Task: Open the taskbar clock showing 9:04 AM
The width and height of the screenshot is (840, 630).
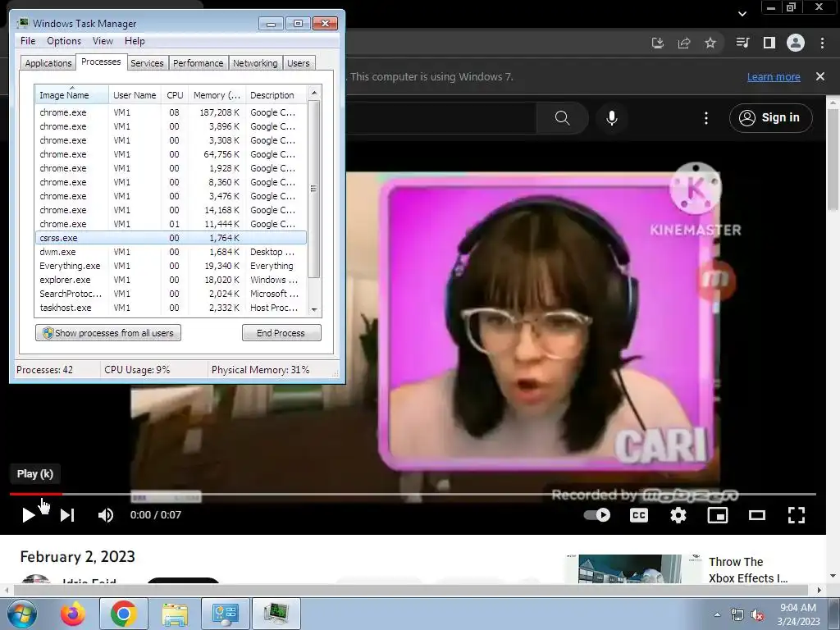Action: click(x=799, y=614)
